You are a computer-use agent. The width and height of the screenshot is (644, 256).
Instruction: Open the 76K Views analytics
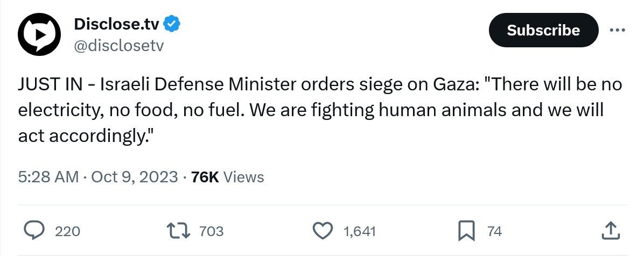point(227,177)
